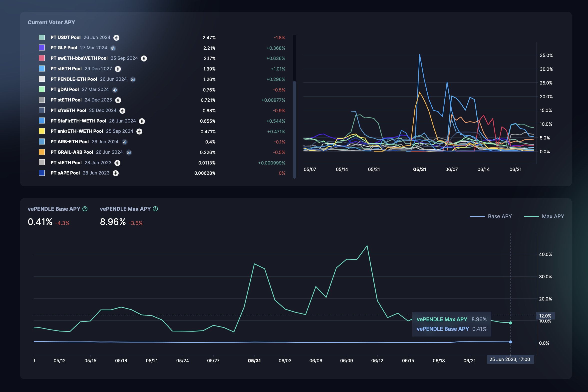588x392 pixels.
Task: Open the vePENDLE Max APY help icon
Action: coord(155,209)
